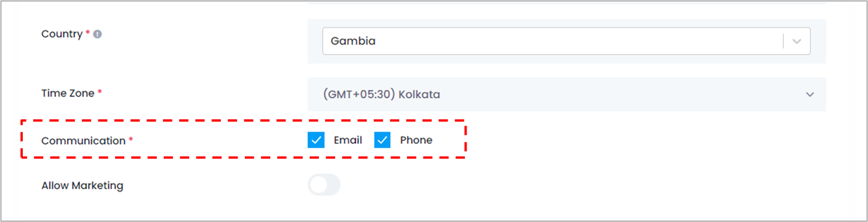Uncheck the Phone communication checkbox
The height and width of the screenshot is (222, 868).
[382, 140]
